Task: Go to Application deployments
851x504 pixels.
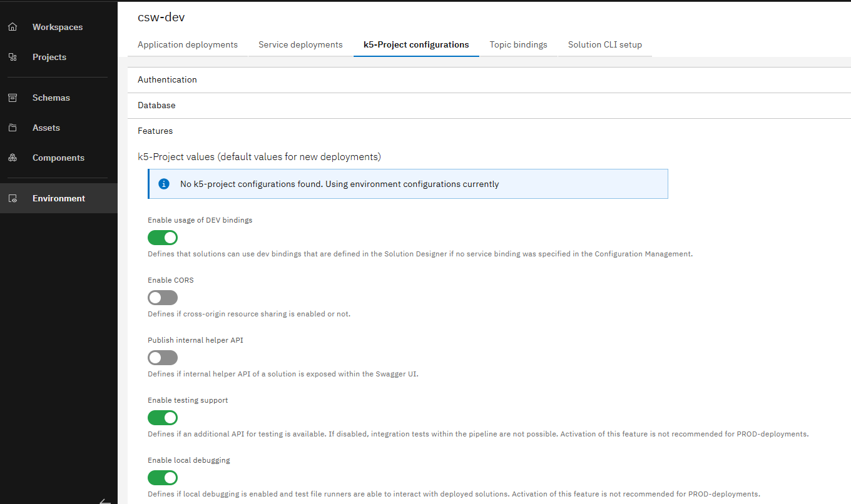Action: 187,44
